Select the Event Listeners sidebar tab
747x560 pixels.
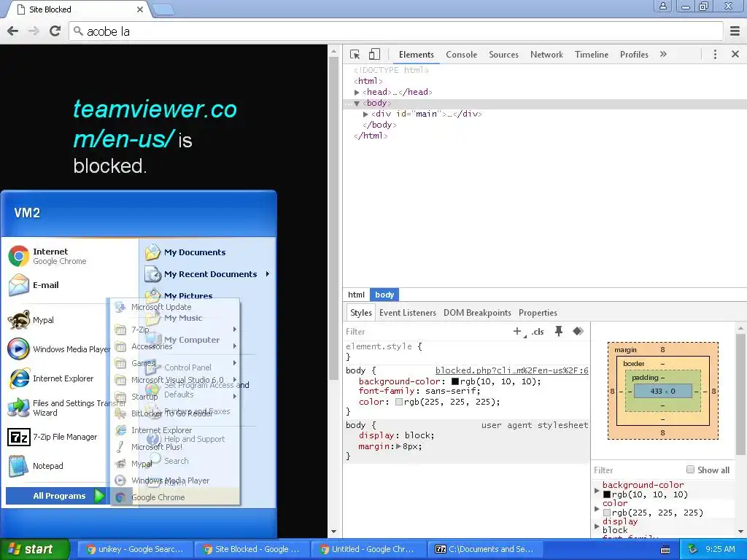(x=407, y=313)
